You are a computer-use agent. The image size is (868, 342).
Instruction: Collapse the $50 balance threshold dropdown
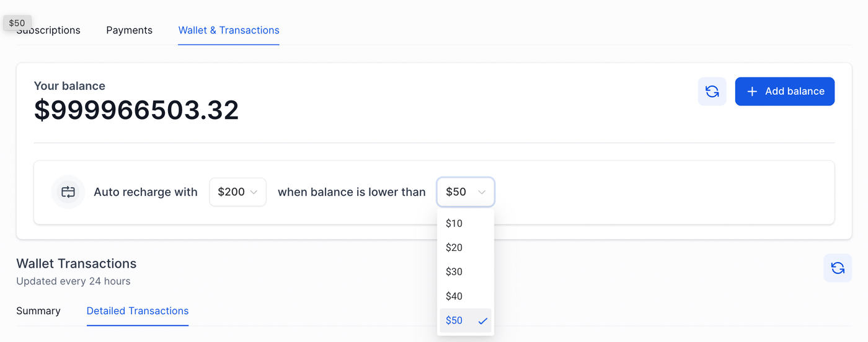click(x=466, y=192)
